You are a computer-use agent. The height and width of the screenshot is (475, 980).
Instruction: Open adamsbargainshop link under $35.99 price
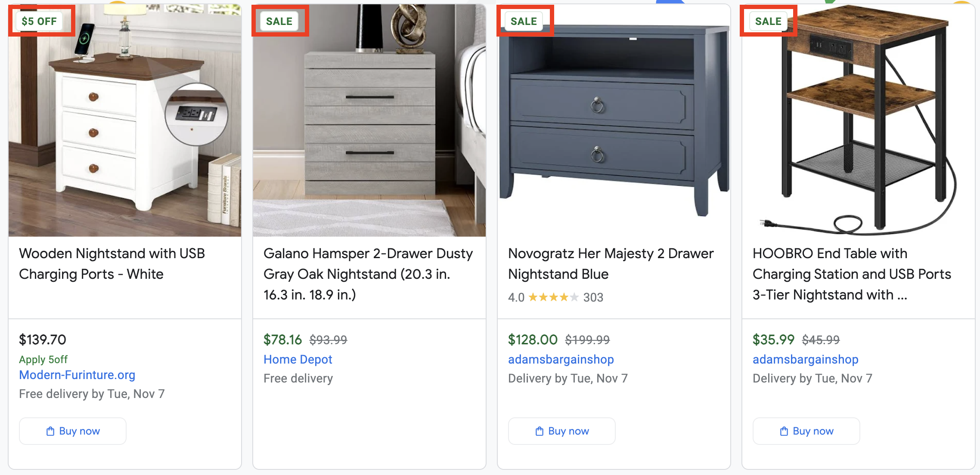tap(806, 359)
